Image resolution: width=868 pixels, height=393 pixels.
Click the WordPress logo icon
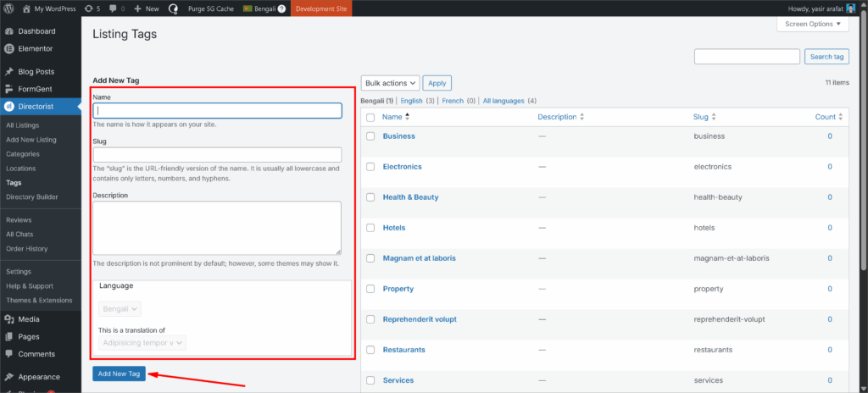[x=9, y=8]
